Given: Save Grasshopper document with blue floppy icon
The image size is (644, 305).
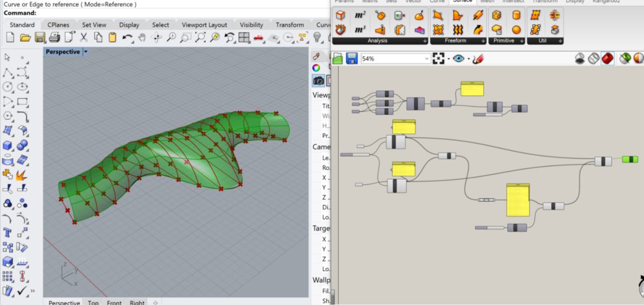Looking at the screenshot, I should (x=352, y=58).
